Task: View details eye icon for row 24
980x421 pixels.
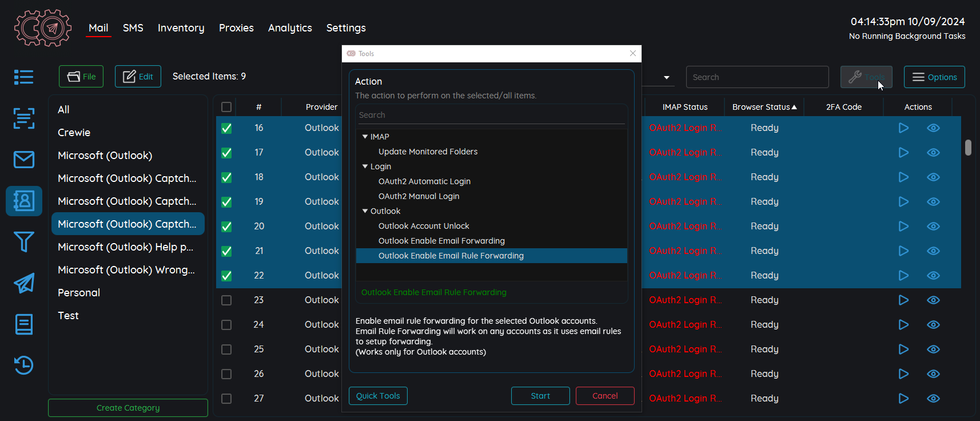Action: (933, 325)
